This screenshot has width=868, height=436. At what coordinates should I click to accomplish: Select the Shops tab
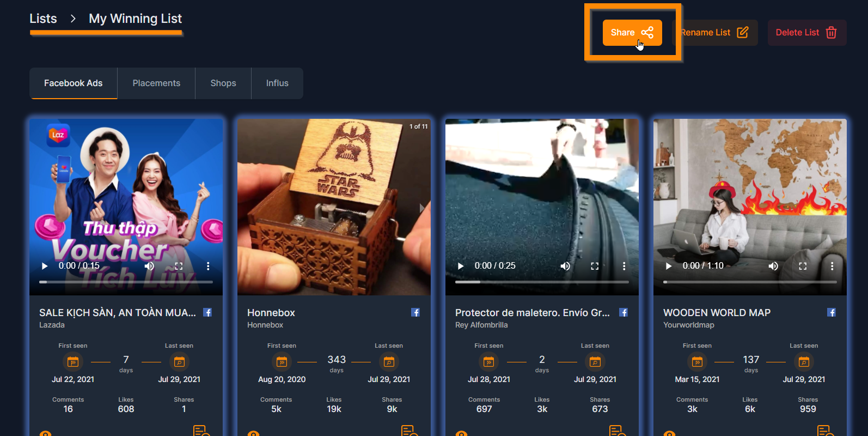[223, 83]
